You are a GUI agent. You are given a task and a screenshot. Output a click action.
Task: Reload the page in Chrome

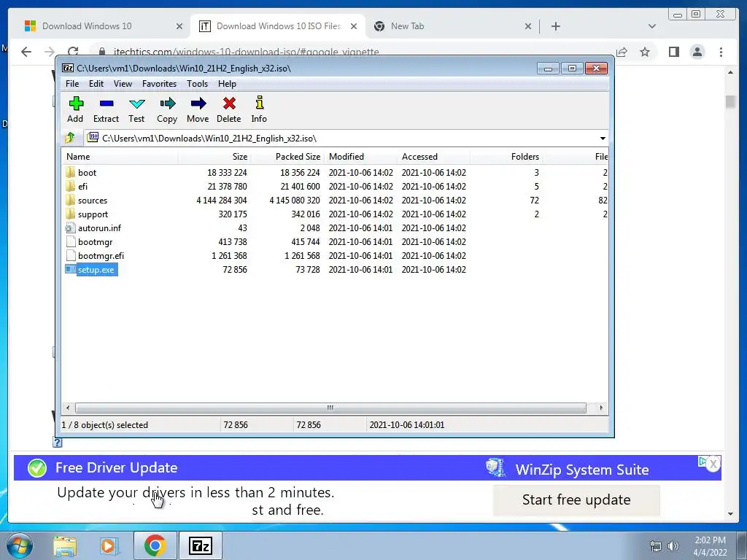(x=73, y=52)
